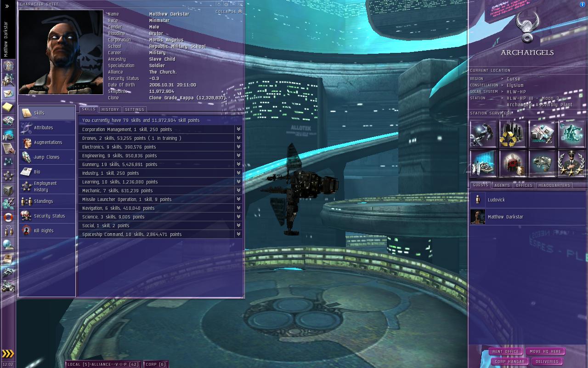Open the repair welder station service

coord(484,134)
